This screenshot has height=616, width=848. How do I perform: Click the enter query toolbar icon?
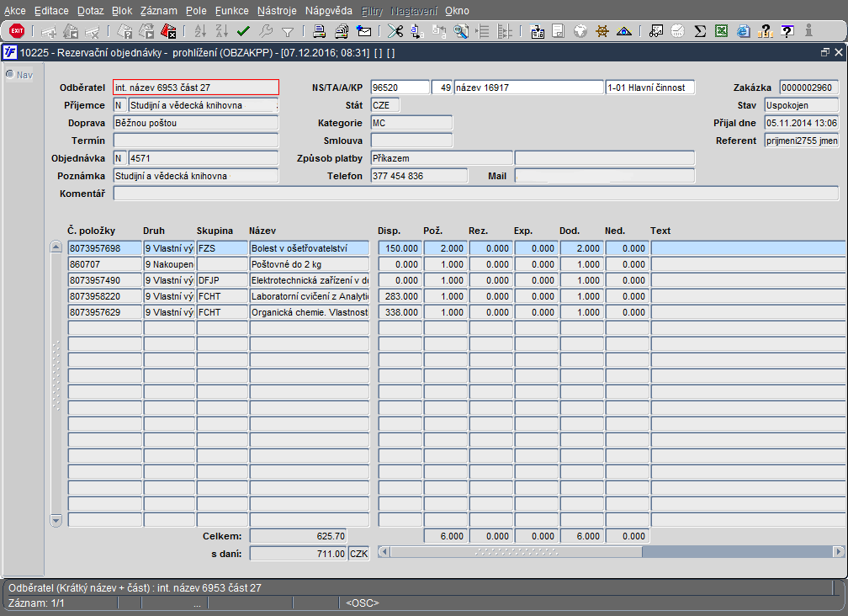click(x=125, y=32)
